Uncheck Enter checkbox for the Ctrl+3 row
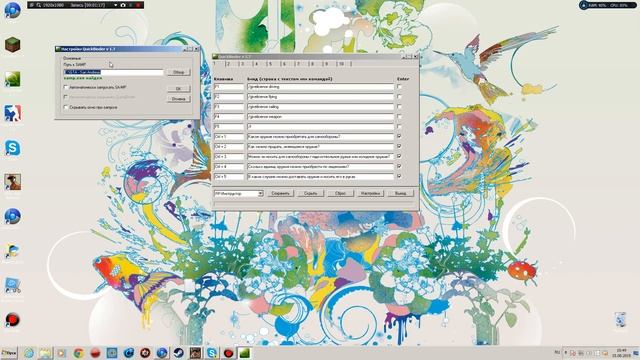640x360 pixels. coord(399,156)
